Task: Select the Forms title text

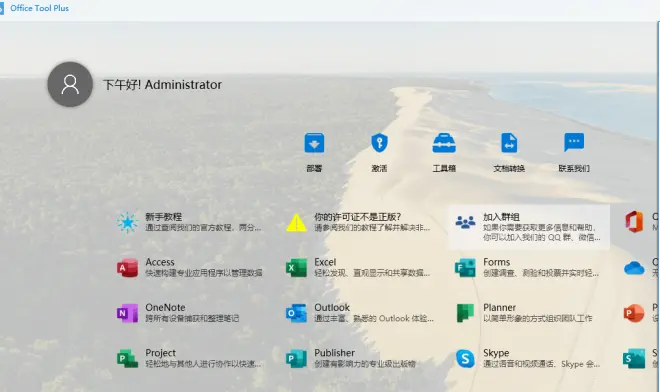Action: (496, 262)
